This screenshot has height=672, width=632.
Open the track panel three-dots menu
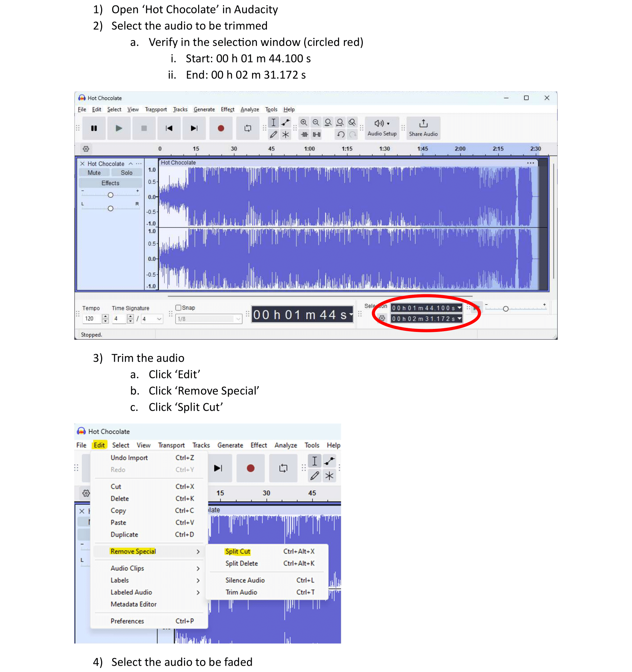pyautogui.click(x=139, y=164)
